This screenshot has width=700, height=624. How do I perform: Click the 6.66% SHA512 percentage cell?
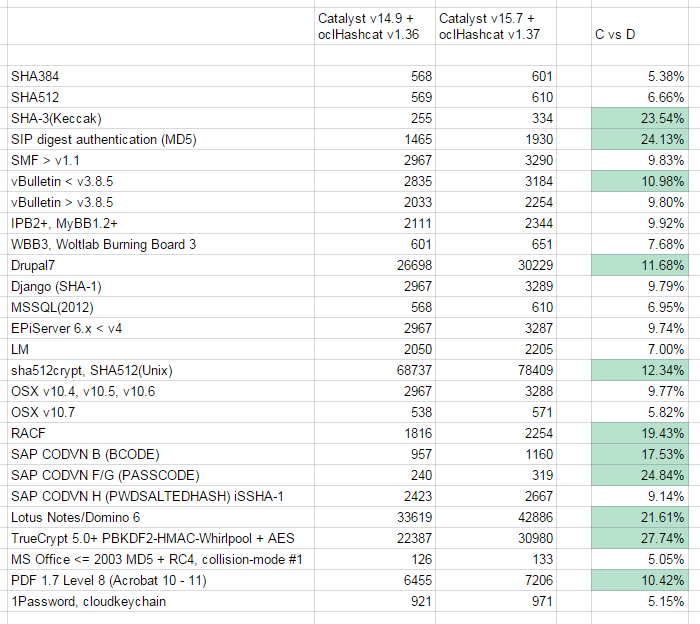coord(640,97)
